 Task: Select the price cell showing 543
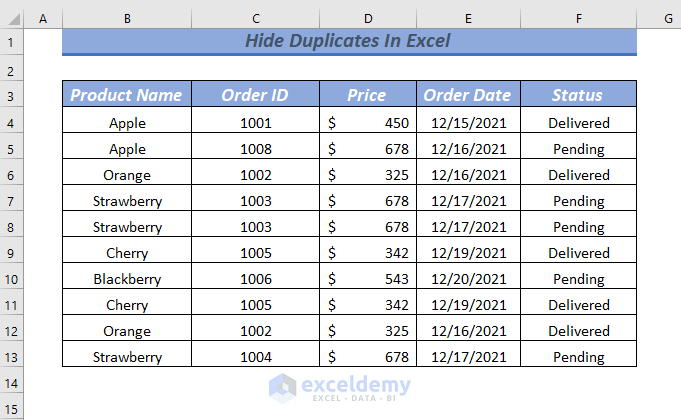368,279
